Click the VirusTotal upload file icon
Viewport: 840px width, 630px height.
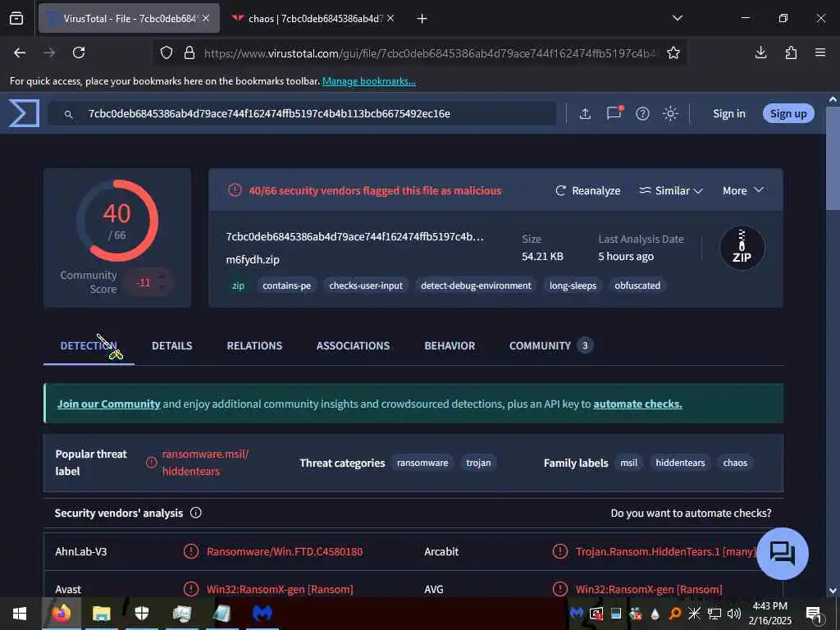pos(585,113)
